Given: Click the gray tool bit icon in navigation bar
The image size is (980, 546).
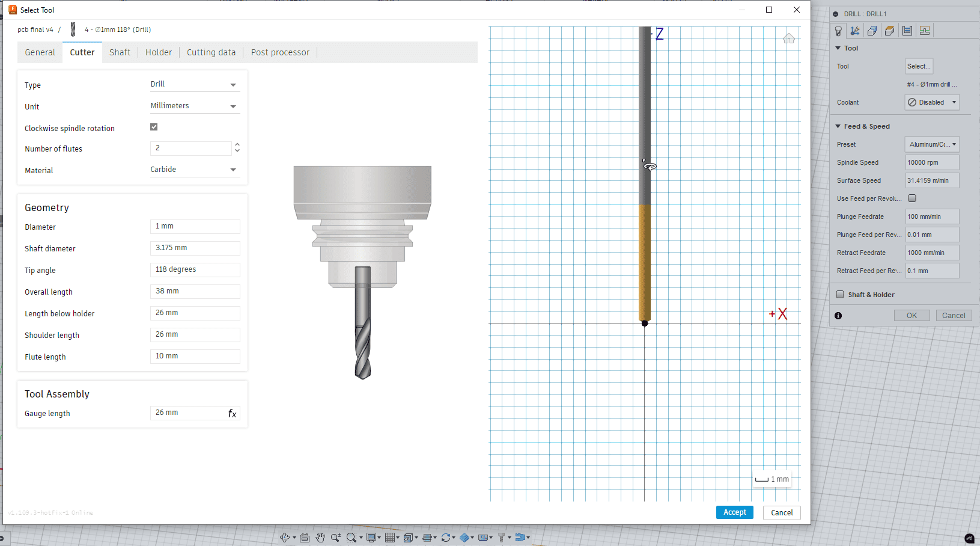Looking at the screenshot, I should pyautogui.click(x=501, y=538).
